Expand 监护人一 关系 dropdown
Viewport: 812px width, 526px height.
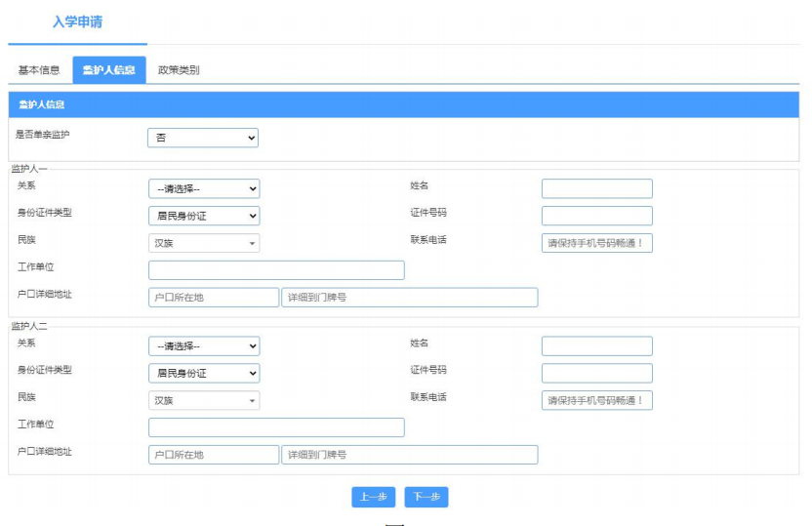click(204, 188)
